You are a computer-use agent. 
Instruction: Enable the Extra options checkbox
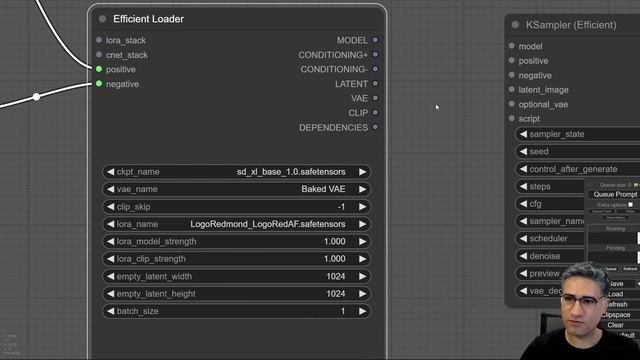pyautogui.click(x=631, y=204)
